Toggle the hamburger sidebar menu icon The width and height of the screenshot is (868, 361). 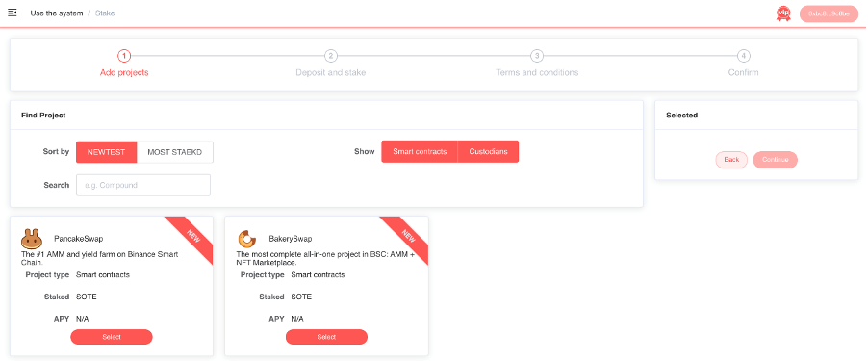tap(13, 13)
